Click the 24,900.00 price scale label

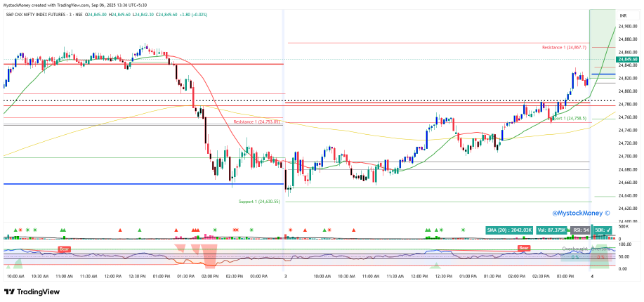point(627,27)
